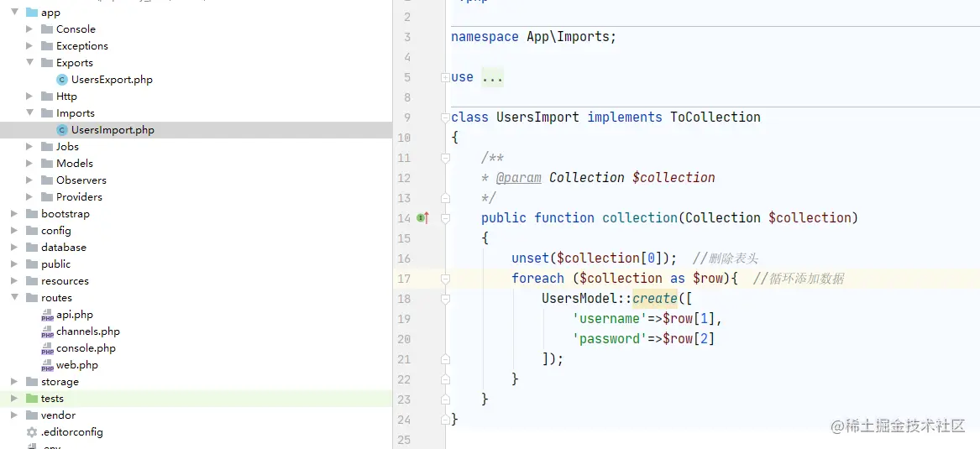Click the Imports folder icon
Screen dimensions: 980x449
[x=47, y=113]
